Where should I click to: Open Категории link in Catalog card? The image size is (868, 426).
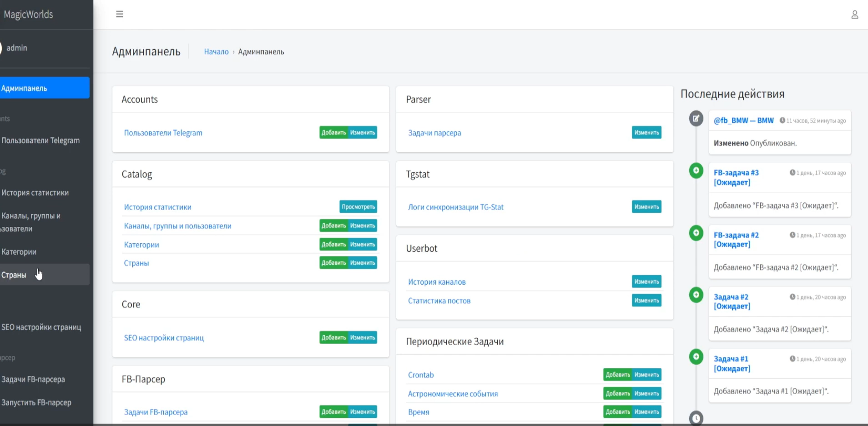pos(141,245)
